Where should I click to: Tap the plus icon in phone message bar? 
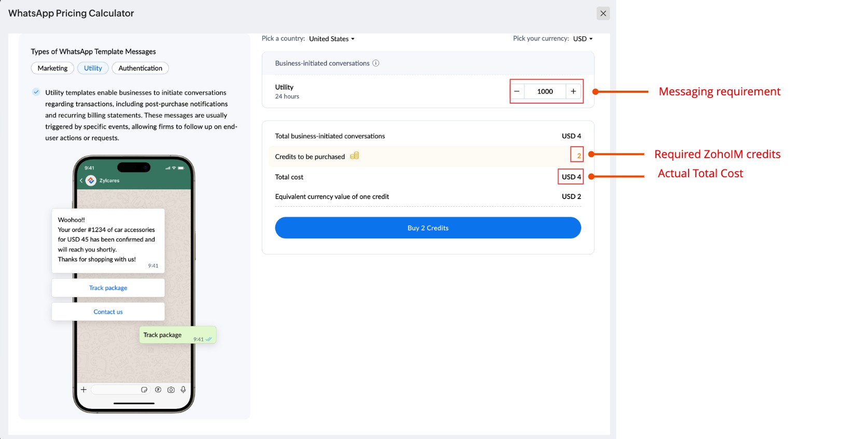coord(83,390)
